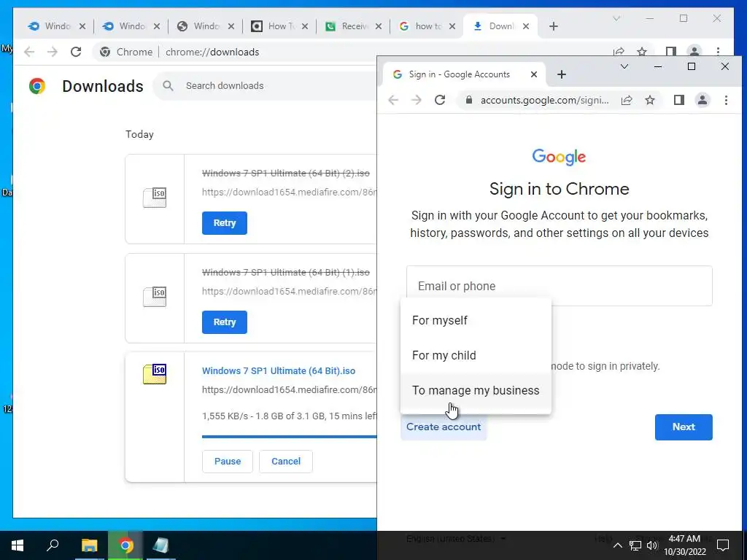
Task: Click iso icon of the (2).iso download
Action: (155, 198)
